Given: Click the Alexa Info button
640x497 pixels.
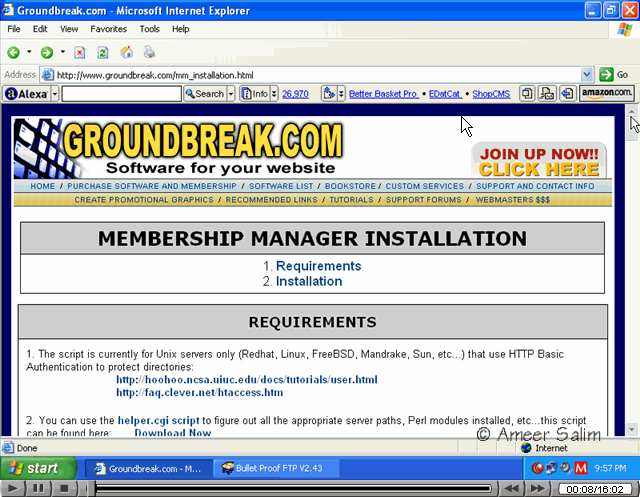Looking at the screenshot, I should [255, 94].
